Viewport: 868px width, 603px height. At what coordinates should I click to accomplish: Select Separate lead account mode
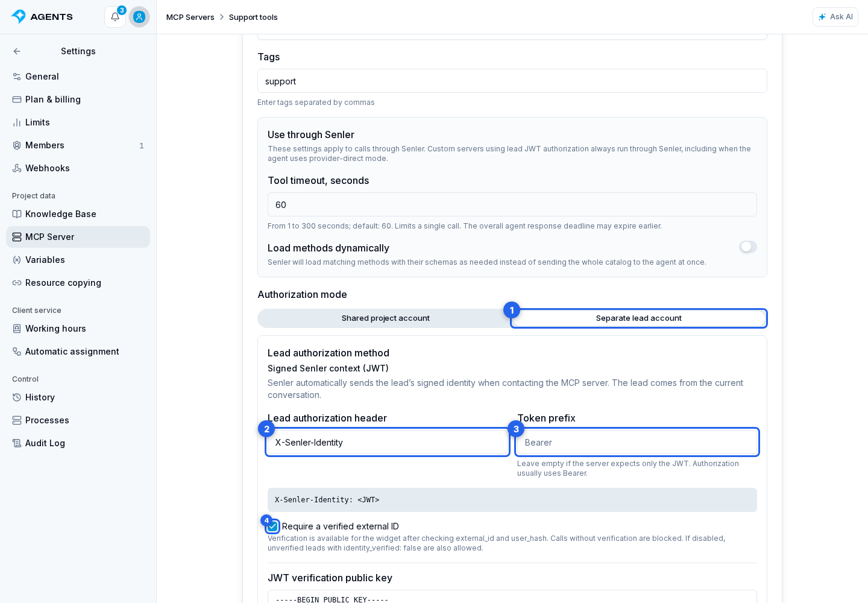tap(639, 318)
